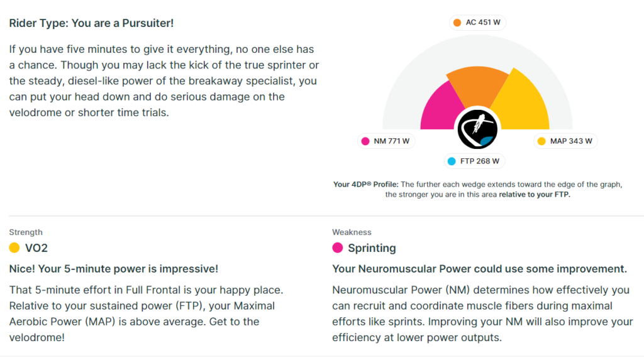Click the yellow circle next to VO2 strength
Image resolution: width=644 pixels, height=358 pixels.
point(14,247)
